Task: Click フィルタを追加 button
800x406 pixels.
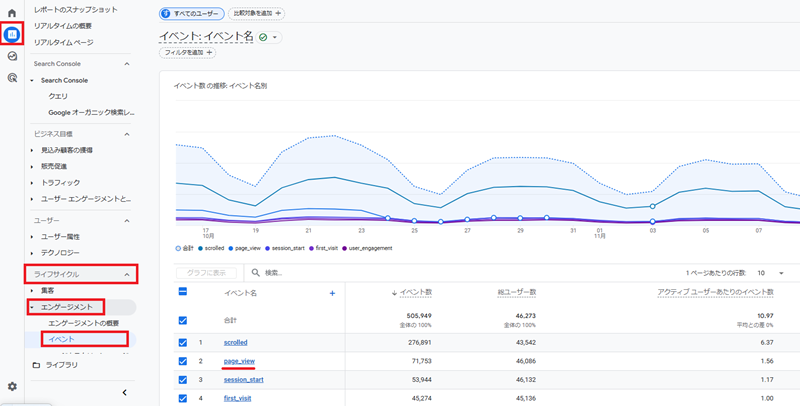Action: click(187, 52)
